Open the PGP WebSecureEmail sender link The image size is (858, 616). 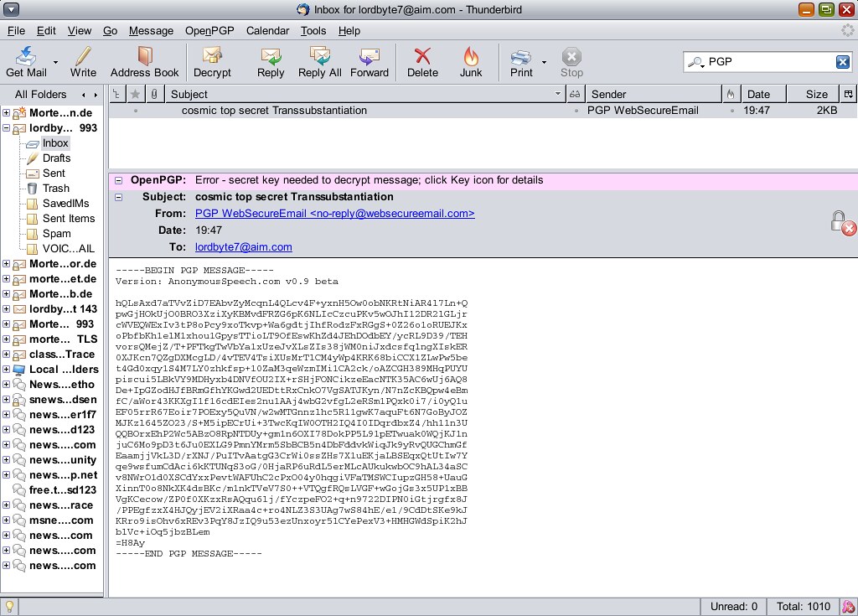334,213
